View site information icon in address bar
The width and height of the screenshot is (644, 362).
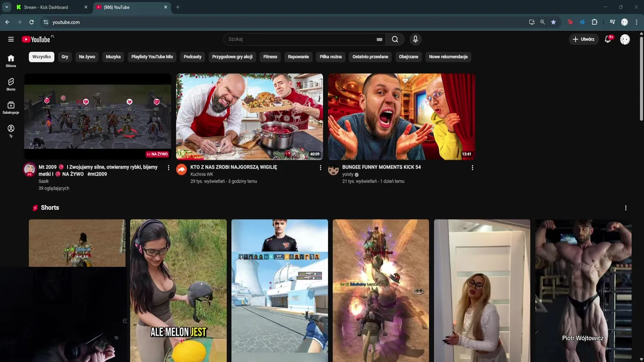(x=46, y=22)
